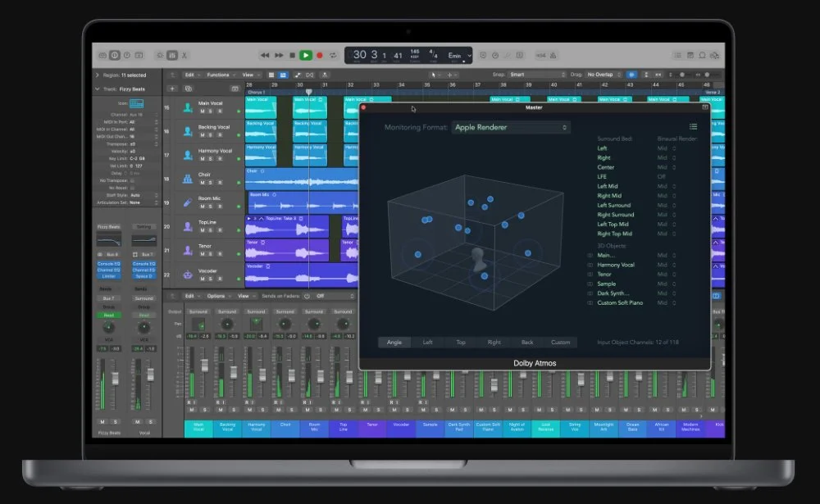This screenshot has height=504, width=820.
Task: Open the mixer Options menu
Action: click(217, 296)
